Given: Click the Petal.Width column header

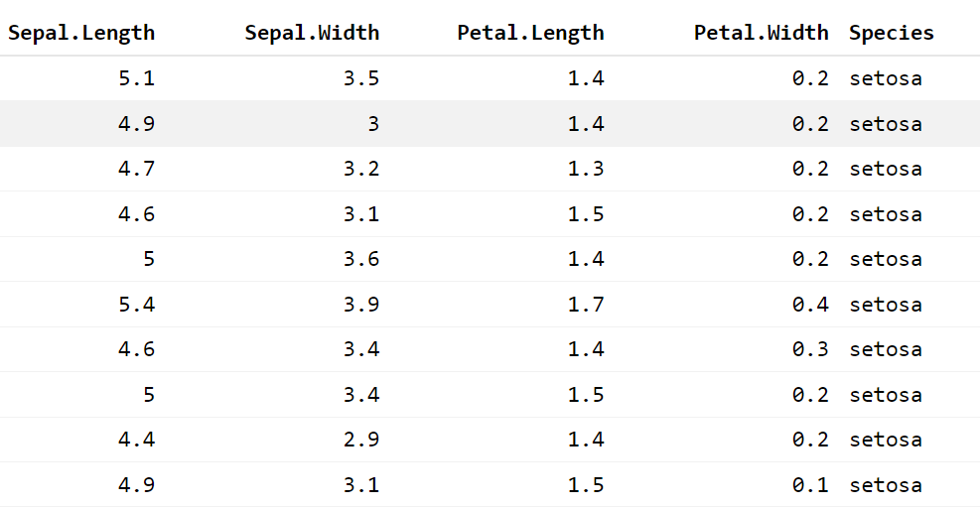Looking at the screenshot, I should click(x=761, y=33).
